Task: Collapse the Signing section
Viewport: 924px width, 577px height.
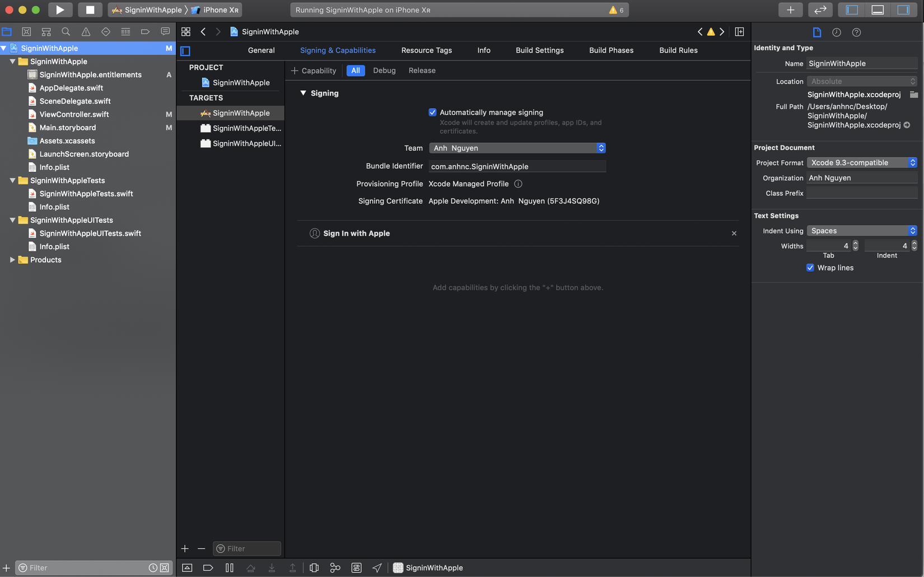Action: (x=303, y=93)
